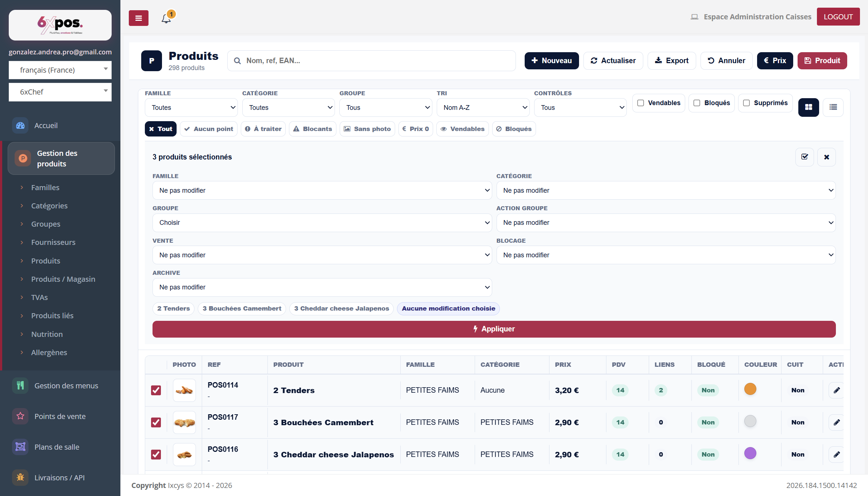Image resolution: width=868 pixels, height=496 pixels.
Task: Click the Nouveau button
Action: point(552,61)
